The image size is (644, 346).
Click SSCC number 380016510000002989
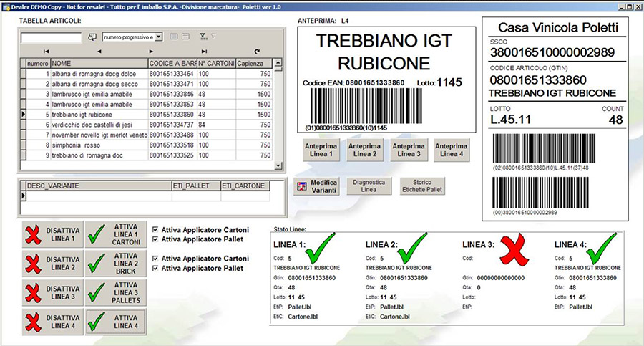(x=552, y=52)
